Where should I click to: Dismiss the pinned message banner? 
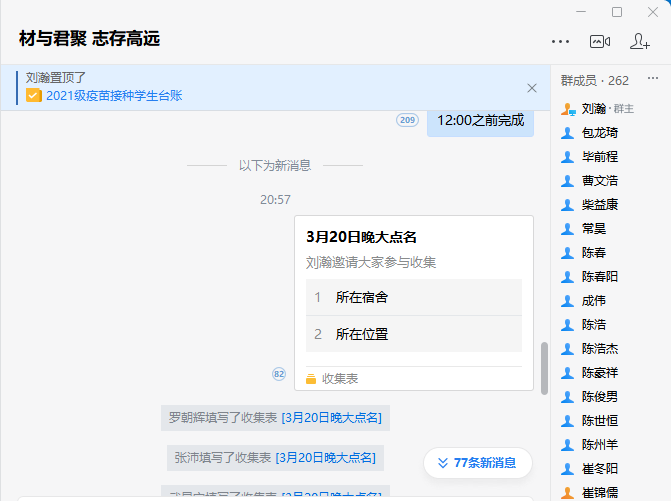pyautogui.click(x=532, y=88)
